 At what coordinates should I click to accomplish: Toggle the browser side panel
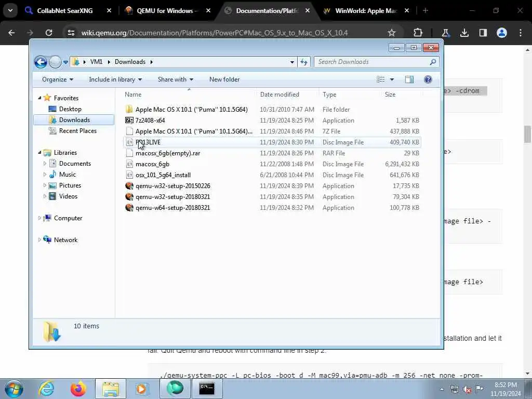(483, 33)
